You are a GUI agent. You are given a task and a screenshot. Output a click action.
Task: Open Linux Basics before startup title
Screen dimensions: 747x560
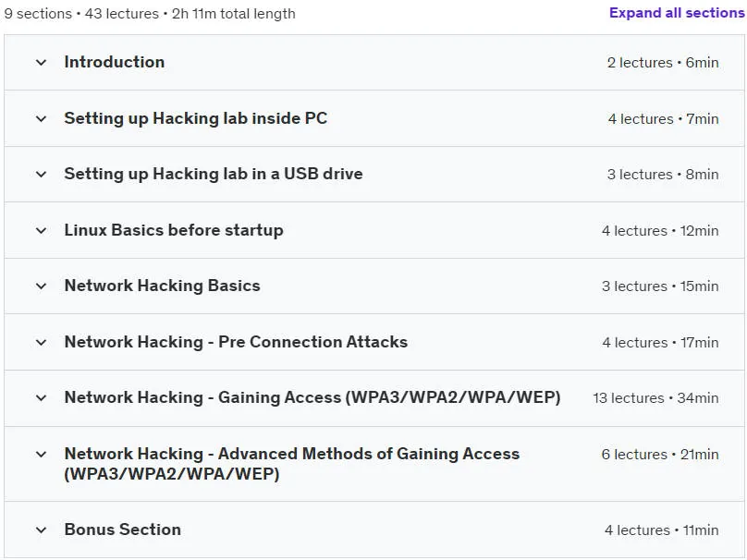tap(174, 230)
